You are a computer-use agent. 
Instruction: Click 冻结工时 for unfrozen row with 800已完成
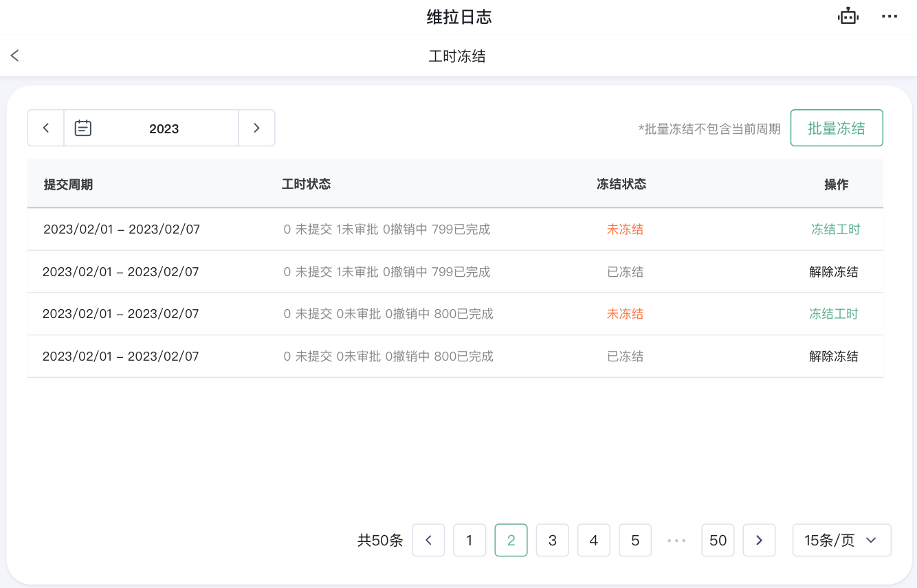pos(834,314)
